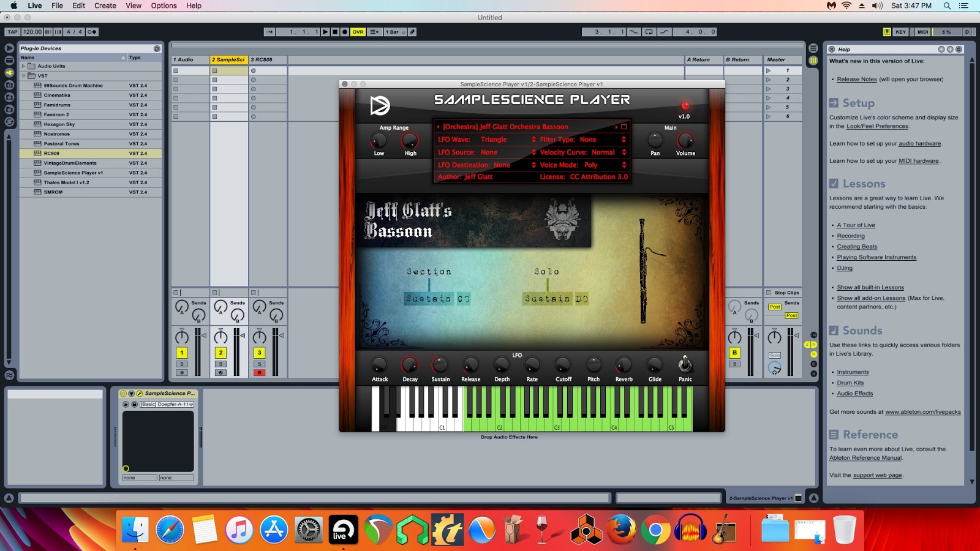Open the 1 Bar quantization dropdown
This screenshot has width=980, height=551.
(395, 32)
